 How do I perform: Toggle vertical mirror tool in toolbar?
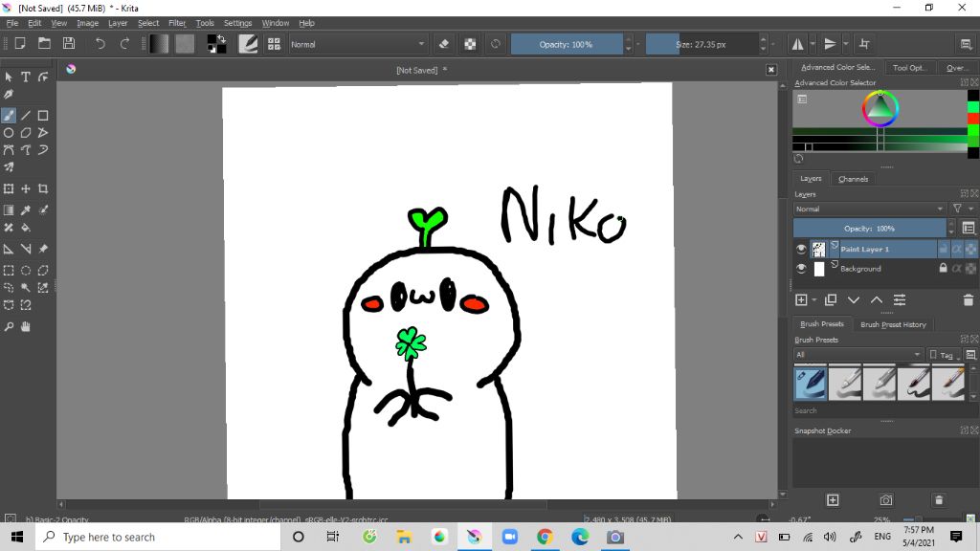pyautogui.click(x=831, y=44)
